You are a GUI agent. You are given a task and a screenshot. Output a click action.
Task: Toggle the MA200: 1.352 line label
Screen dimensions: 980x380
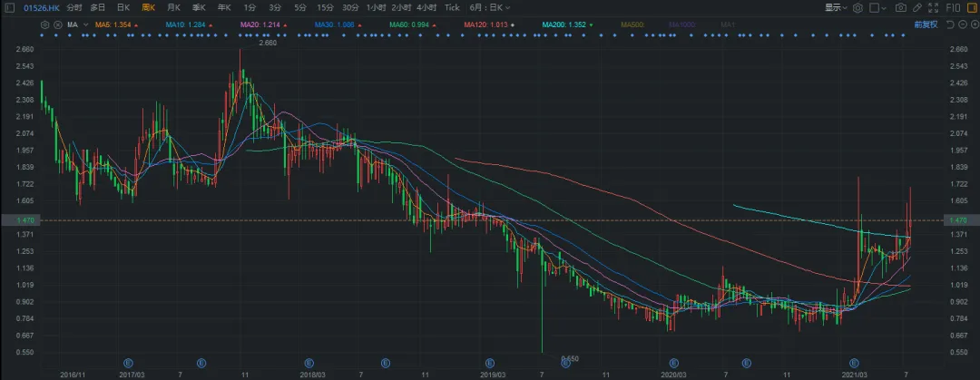pos(565,25)
